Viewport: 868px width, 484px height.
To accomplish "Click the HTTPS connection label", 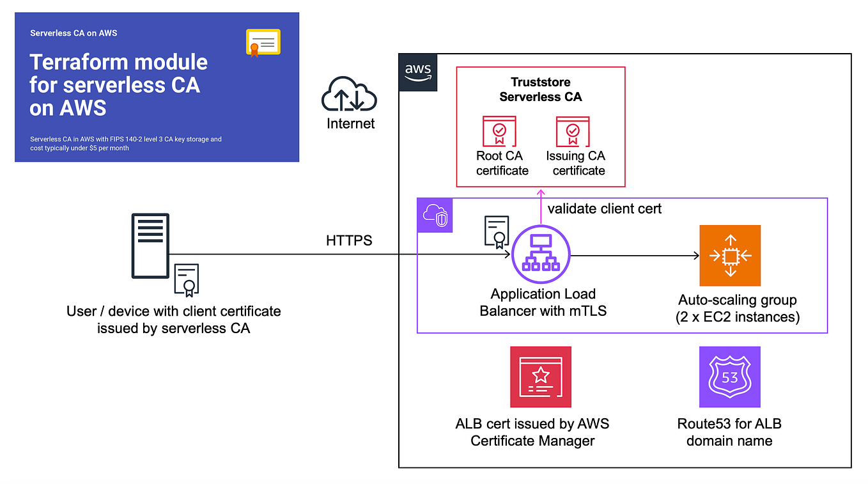I will point(349,240).
